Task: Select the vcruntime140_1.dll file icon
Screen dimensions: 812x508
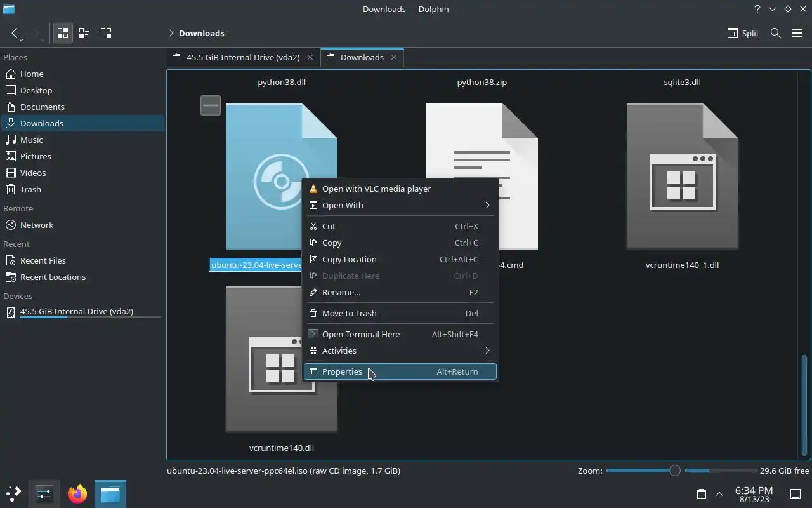Action: click(682, 176)
